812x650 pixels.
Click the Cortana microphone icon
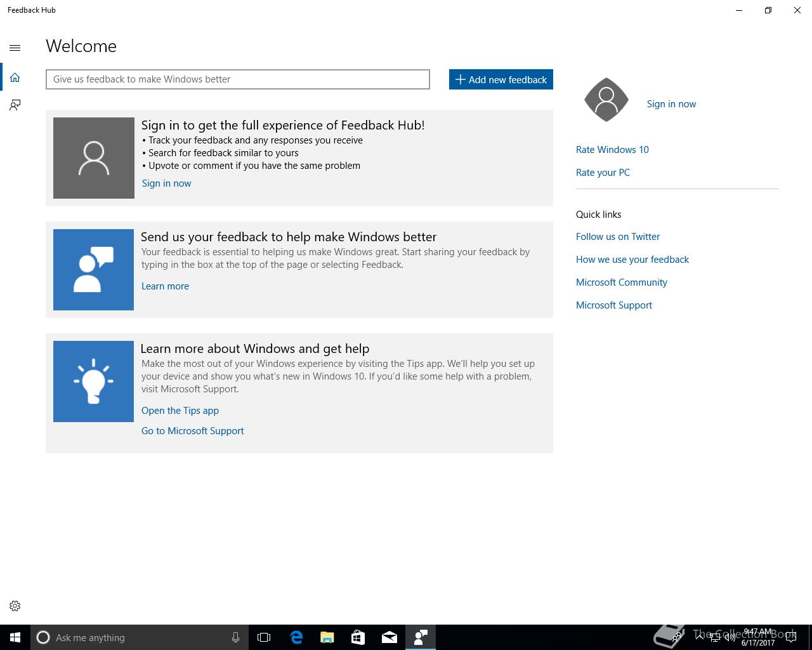[235, 637]
